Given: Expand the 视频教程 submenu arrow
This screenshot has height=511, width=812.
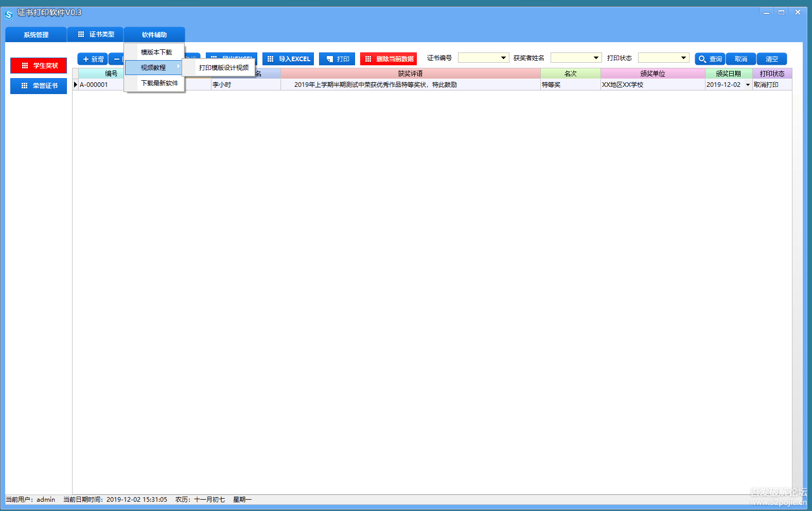Looking at the screenshot, I should [x=179, y=66].
